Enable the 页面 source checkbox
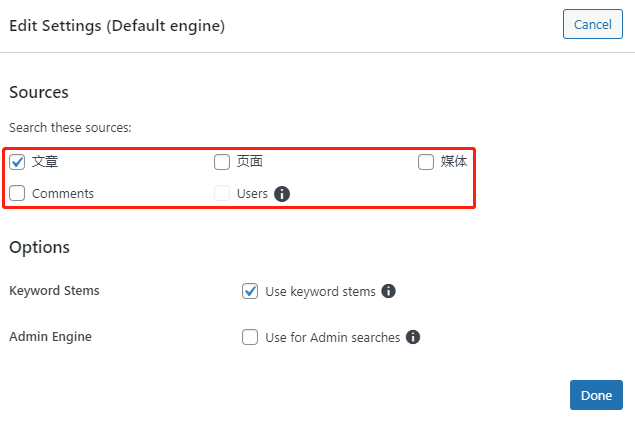This screenshot has width=635, height=421. tap(222, 162)
